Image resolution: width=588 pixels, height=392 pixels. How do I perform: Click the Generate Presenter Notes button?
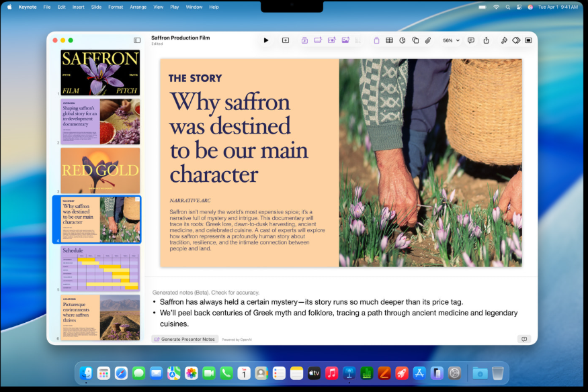185,339
